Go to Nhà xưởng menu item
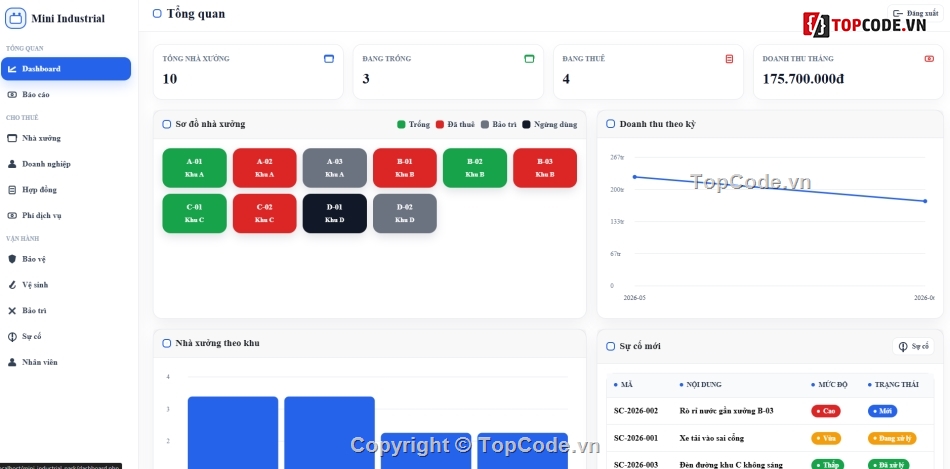This screenshot has width=950, height=469. click(66, 138)
